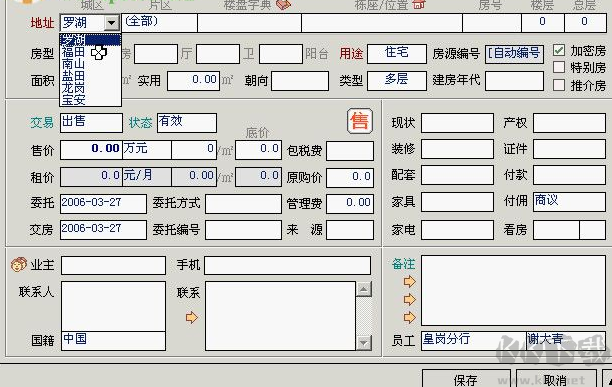Pick 龙岗 from the district list

pos(91,88)
